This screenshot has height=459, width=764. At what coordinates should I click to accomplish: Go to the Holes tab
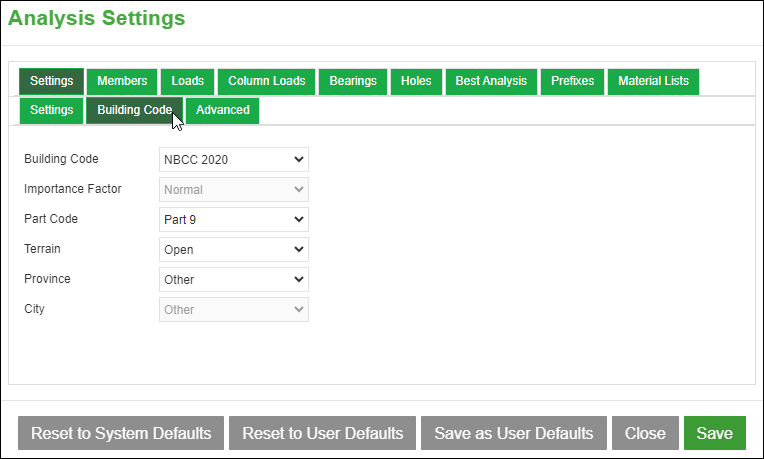pyautogui.click(x=416, y=81)
